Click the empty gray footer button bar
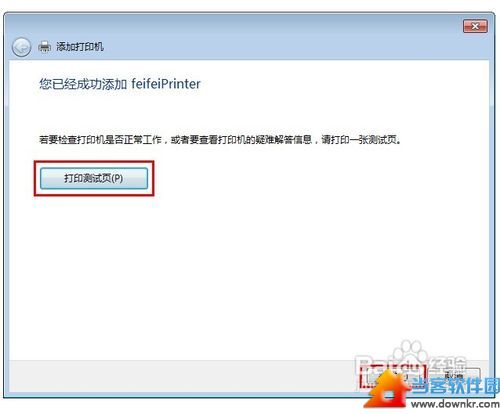This screenshot has width=500, height=414. [x=182, y=376]
